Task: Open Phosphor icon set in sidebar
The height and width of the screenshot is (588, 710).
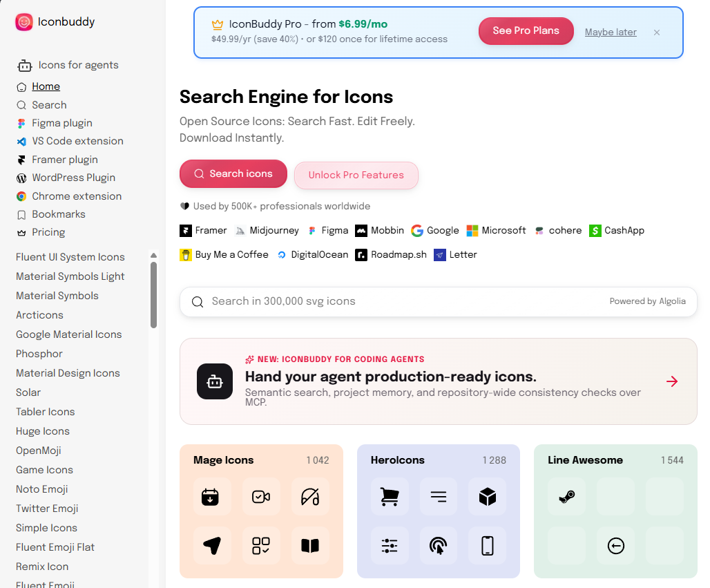Action: point(39,354)
